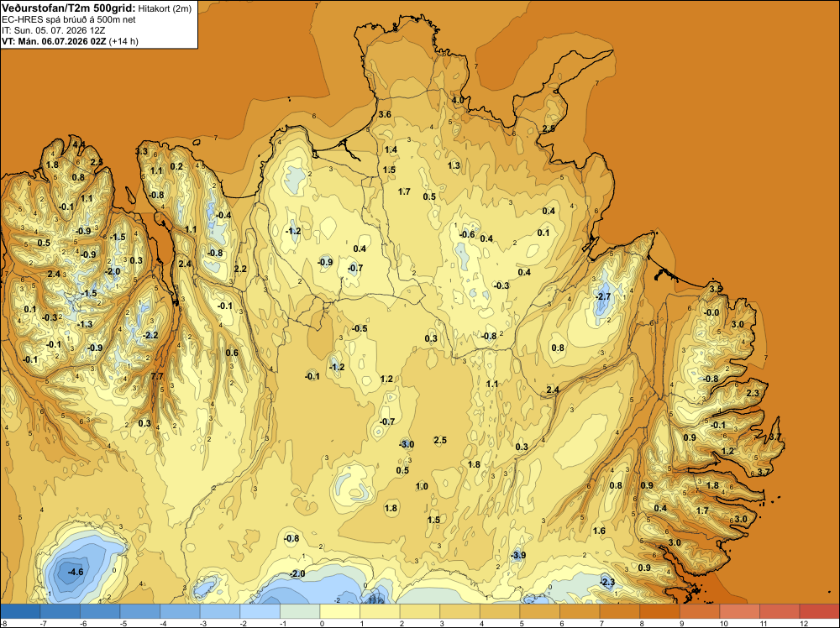Click the -2.3 temperature label
Screen dimensions: 840x628
tap(607, 582)
